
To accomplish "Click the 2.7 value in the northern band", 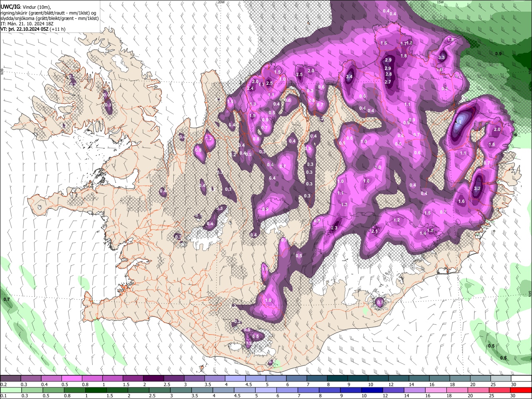I will coord(389,82).
